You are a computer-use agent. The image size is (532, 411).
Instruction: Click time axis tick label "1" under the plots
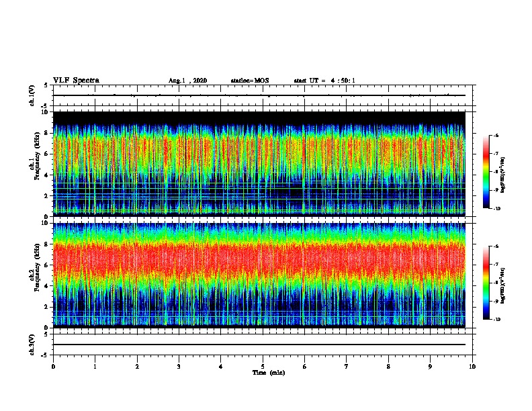coord(95,367)
